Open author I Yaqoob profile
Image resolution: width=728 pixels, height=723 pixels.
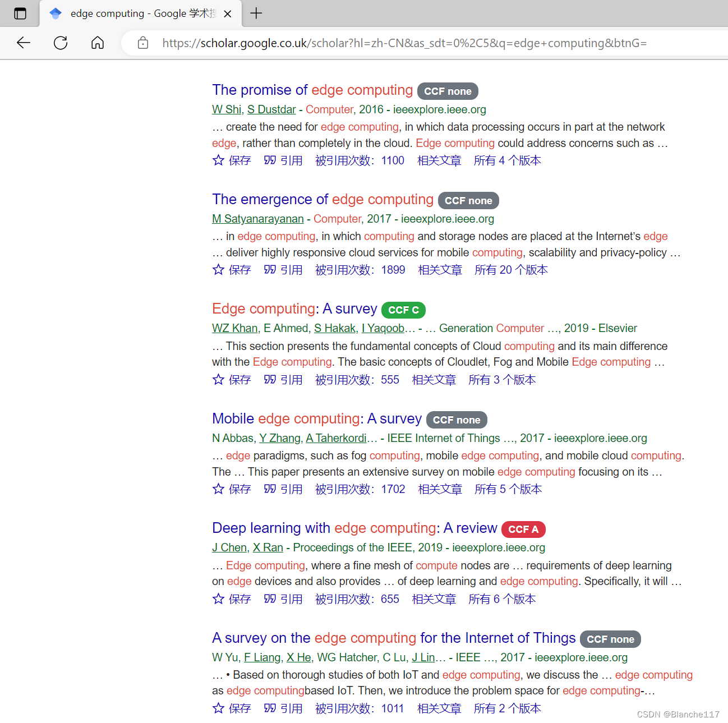pyautogui.click(x=383, y=328)
